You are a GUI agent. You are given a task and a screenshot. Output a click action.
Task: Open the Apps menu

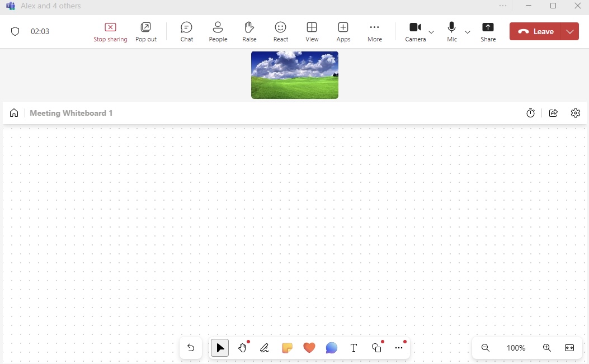point(343,32)
